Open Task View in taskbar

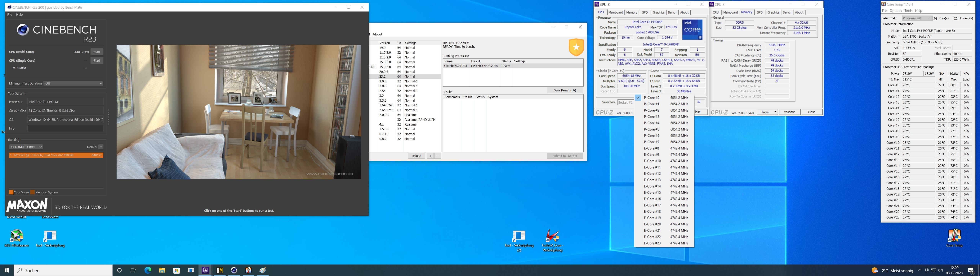pyautogui.click(x=133, y=270)
